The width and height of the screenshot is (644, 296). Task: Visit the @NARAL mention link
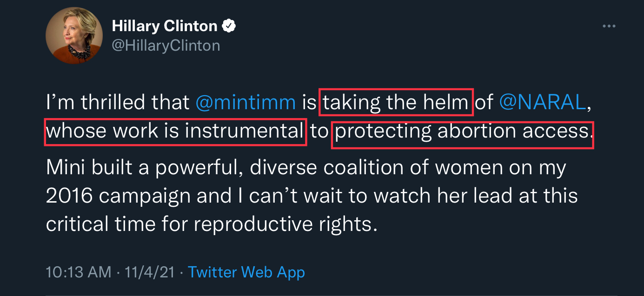pyautogui.click(x=542, y=102)
